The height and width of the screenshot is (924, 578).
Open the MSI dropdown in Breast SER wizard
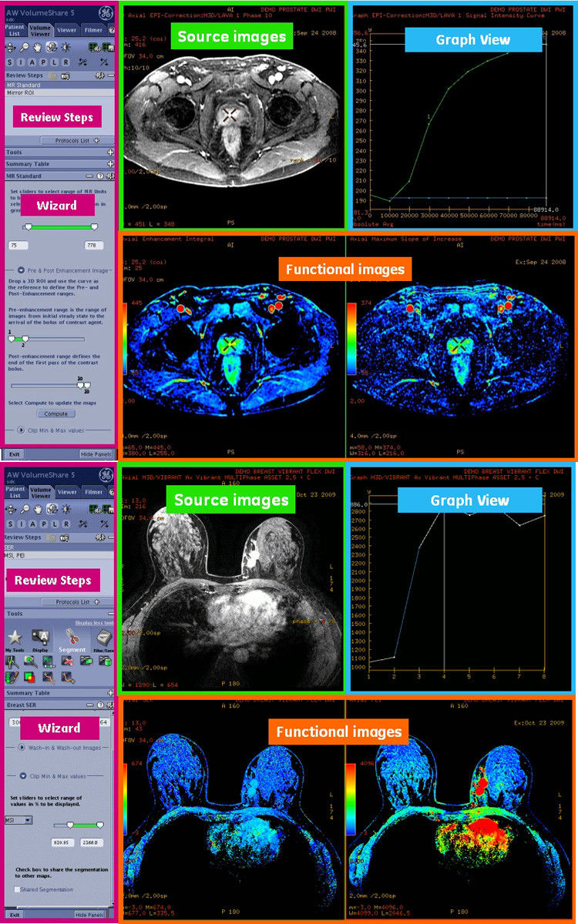click(18, 820)
